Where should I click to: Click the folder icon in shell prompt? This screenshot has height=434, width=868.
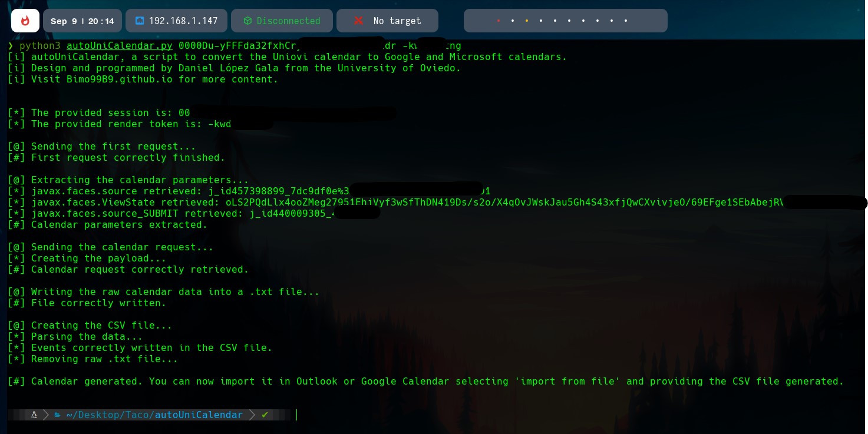click(58, 415)
